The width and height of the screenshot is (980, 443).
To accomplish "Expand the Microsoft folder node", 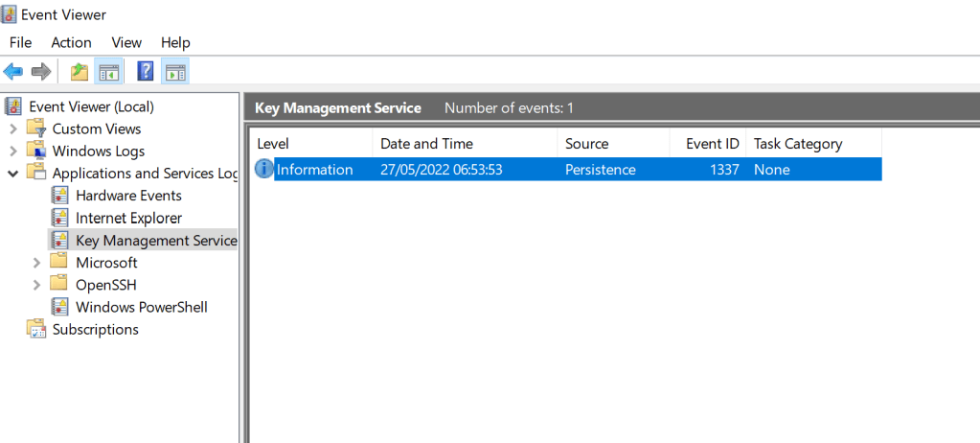I will [36, 263].
